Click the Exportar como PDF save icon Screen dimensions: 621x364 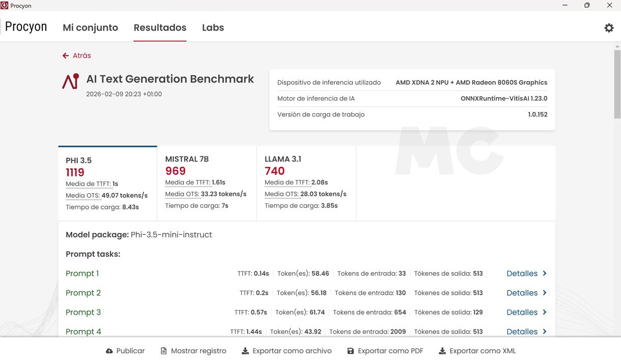click(350, 351)
